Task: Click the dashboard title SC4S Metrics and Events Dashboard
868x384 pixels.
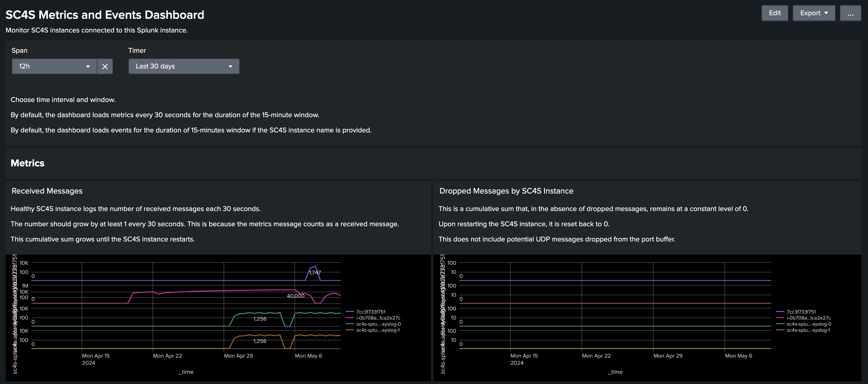Action: point(104,14)
